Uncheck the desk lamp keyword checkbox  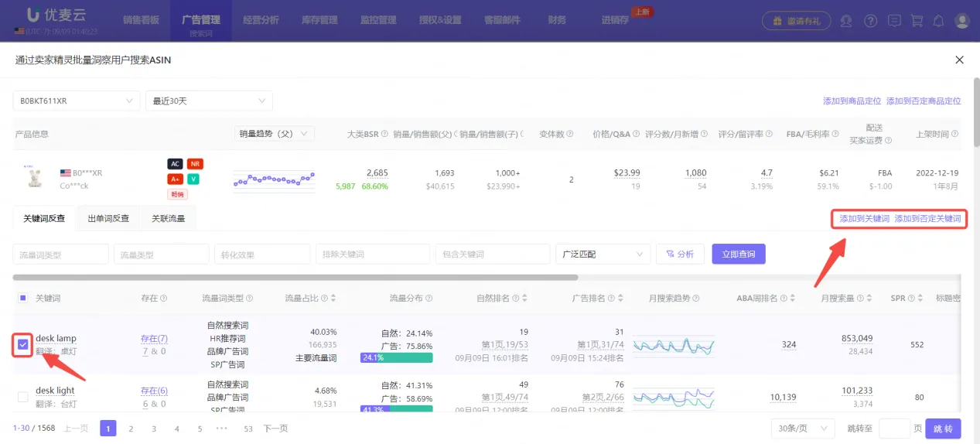coord(22,344)
